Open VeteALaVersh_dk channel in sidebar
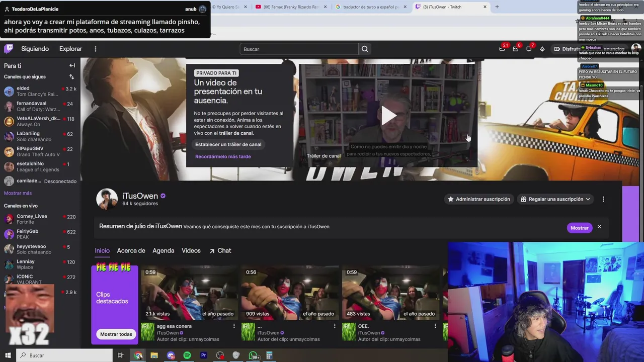Screen dimensions: 644x362 40,121
